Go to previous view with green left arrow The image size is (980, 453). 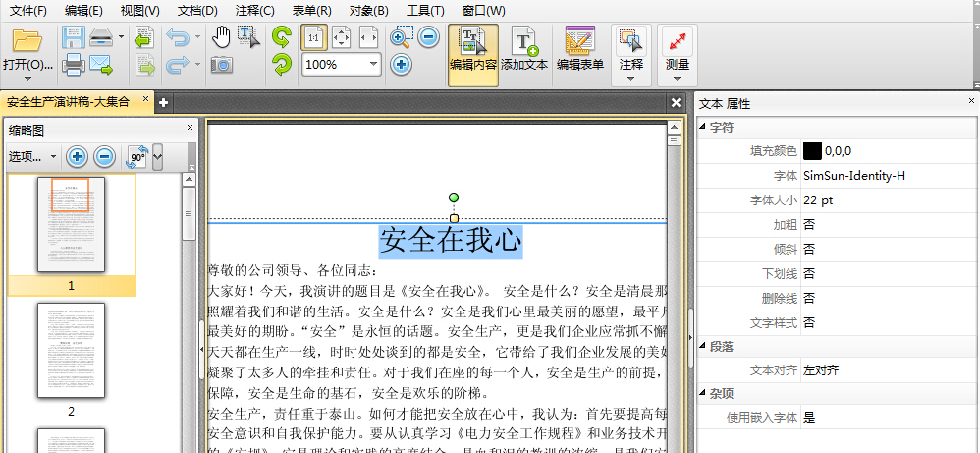(144, 38)
